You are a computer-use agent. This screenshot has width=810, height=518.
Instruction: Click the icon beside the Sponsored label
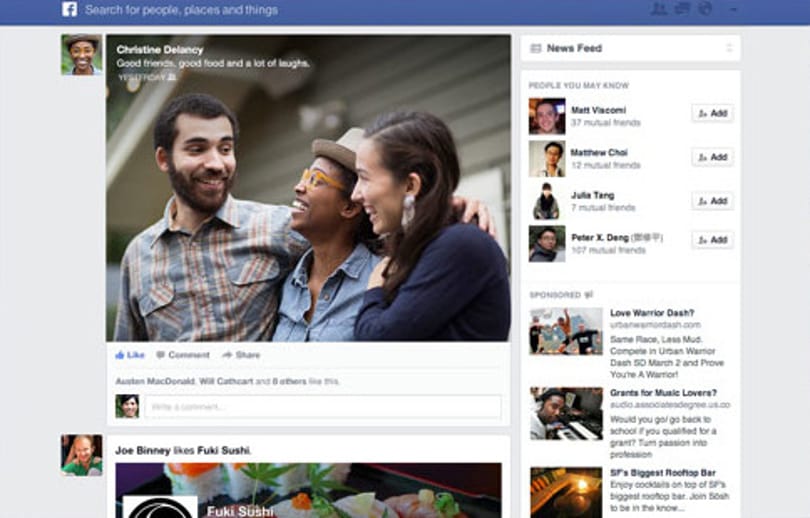pyautogui.click(x=588, y=295)
